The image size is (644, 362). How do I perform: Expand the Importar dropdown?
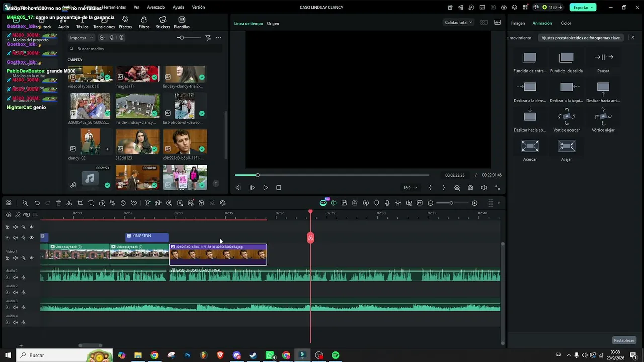pyautogui.click(x=81, y=38)
